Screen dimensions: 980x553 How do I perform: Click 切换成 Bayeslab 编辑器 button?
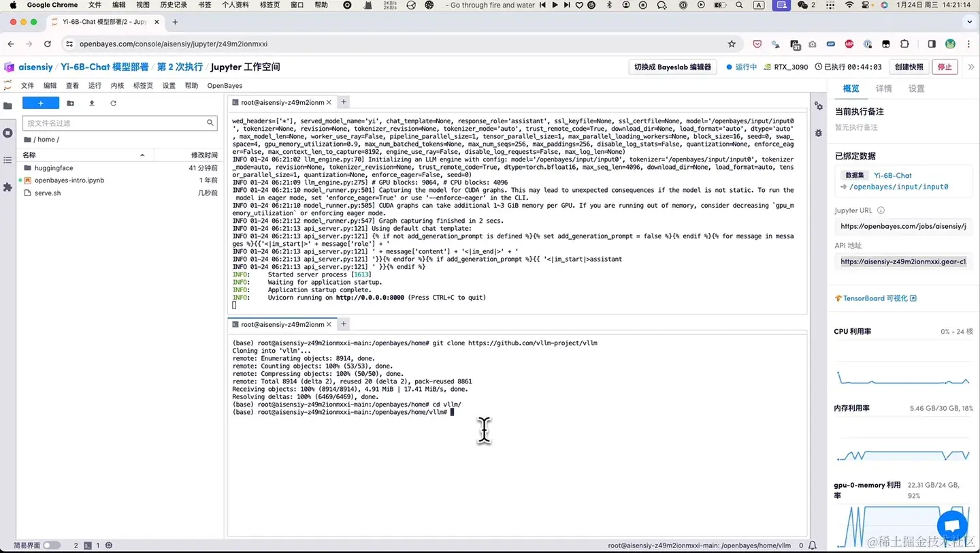click(672, 67)
